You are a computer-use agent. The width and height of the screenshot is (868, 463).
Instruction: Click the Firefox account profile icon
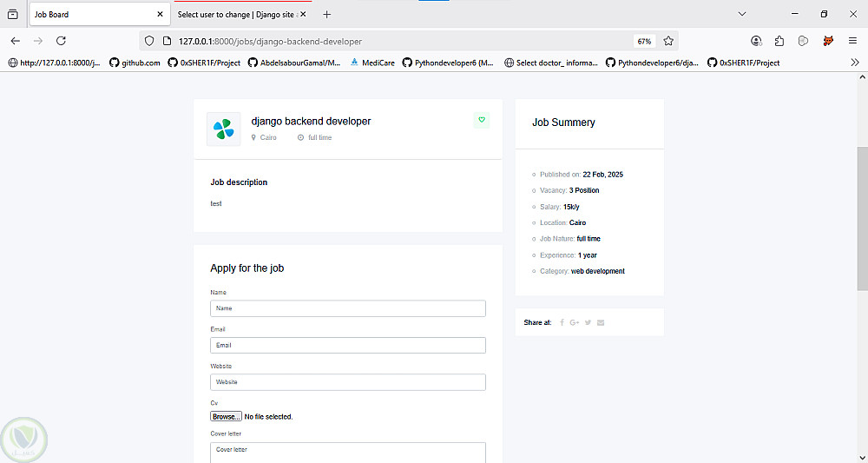click(x=757, y=41)
